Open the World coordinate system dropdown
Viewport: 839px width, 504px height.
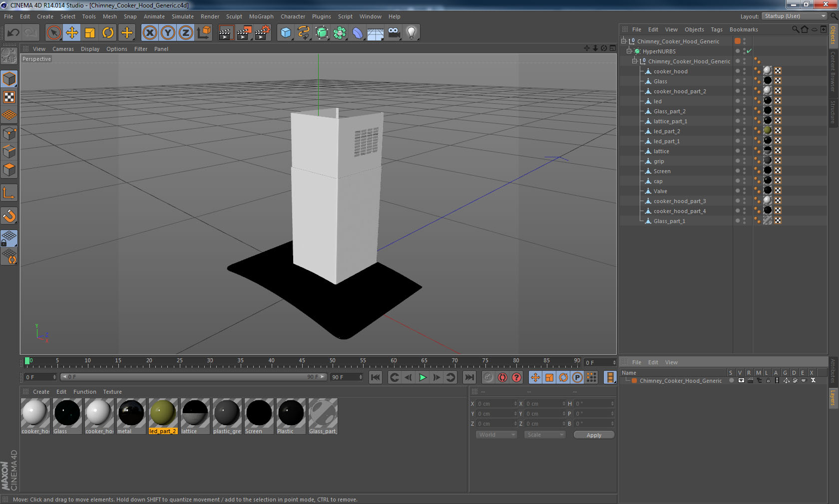click(496, 435)
